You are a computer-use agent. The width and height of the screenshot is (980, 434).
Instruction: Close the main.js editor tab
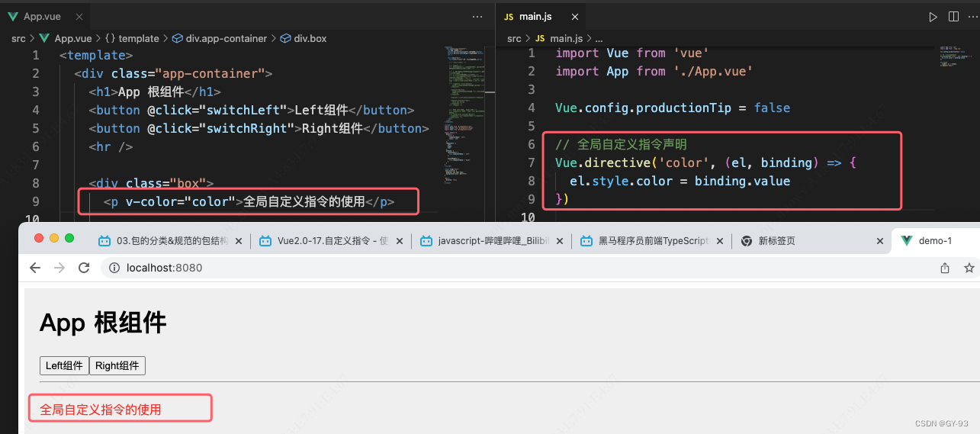(574, 16)
